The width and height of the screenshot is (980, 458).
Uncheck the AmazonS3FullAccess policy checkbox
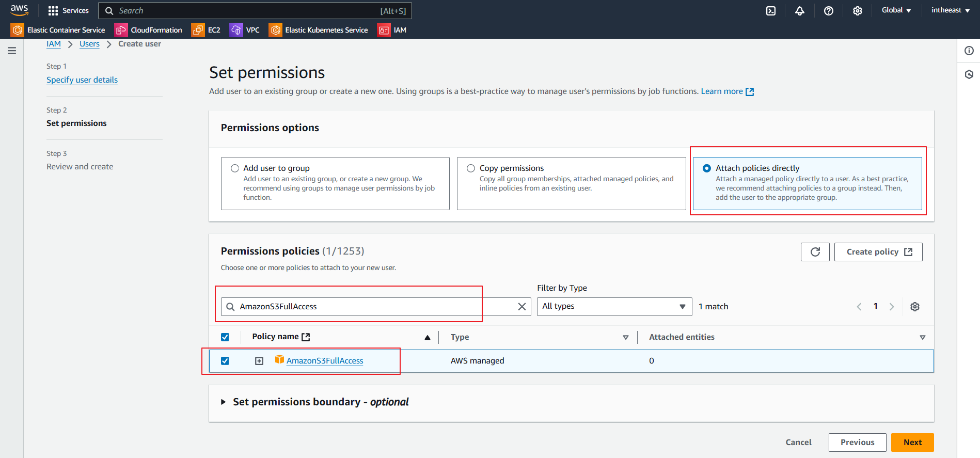(x=225, y=361)
